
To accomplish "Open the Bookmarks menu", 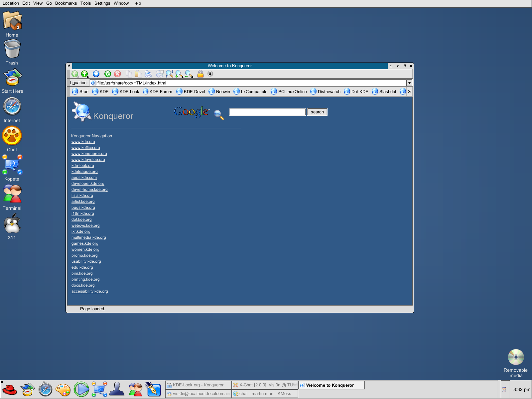I will (x=66, y=3).
